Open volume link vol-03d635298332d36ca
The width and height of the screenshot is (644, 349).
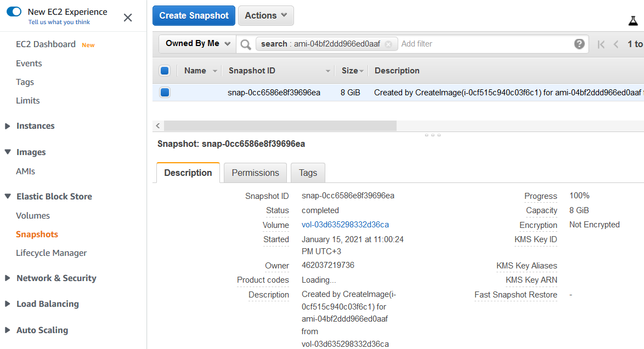[345, 225]
